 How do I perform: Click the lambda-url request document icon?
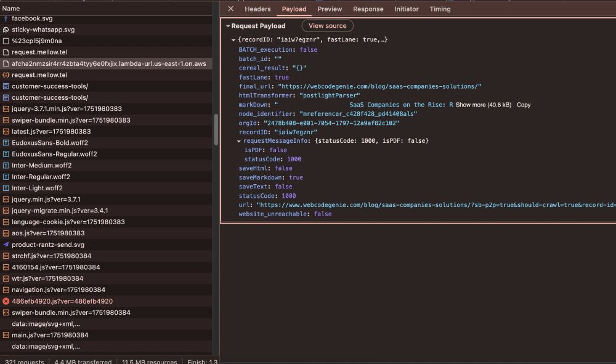point(6,63)
